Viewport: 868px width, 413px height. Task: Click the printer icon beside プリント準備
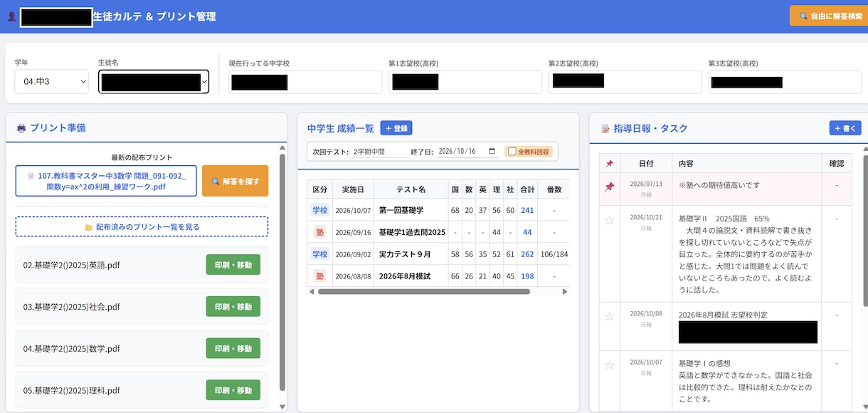pos(21,128)
